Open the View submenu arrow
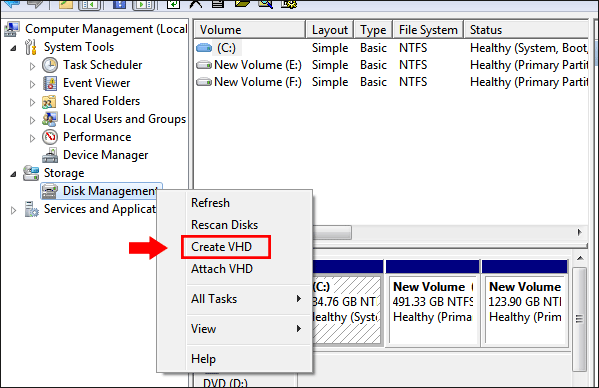The image size is (599, 388). click(x=299, y=329)
